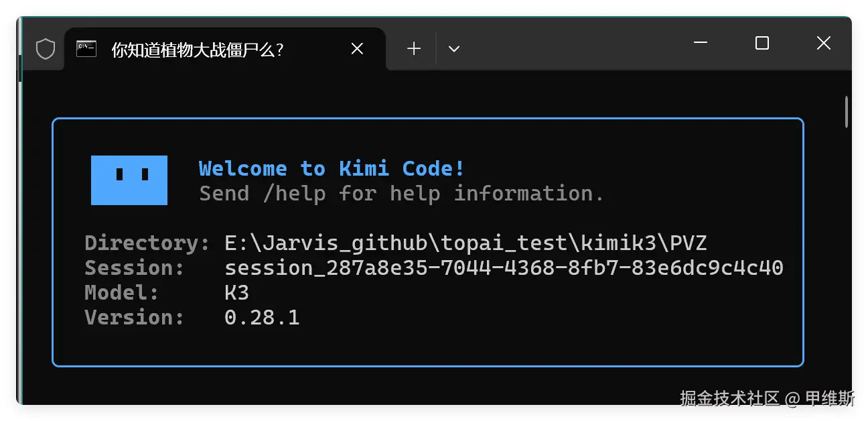Minimize the terminal window
Image resolution: width=868 pixels, height=421 pixels.
701,43
